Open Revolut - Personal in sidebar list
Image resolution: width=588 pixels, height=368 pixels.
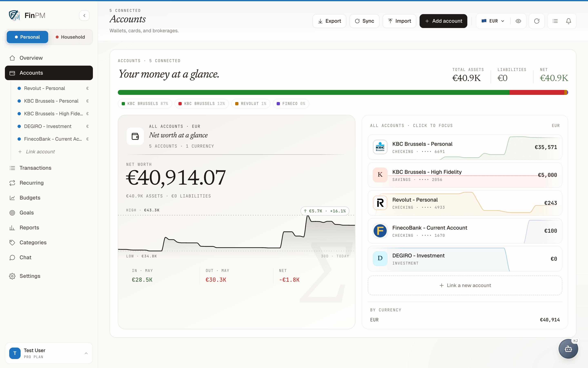pos(53,88)
